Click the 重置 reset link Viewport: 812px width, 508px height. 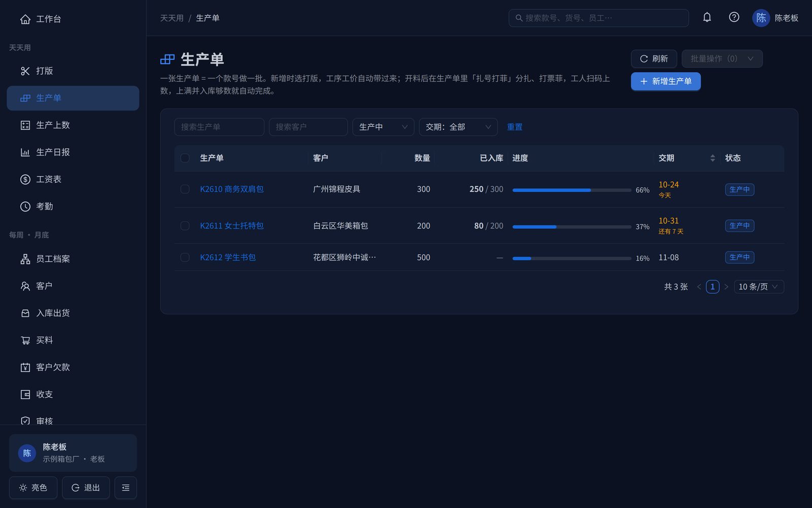(515, 127)
